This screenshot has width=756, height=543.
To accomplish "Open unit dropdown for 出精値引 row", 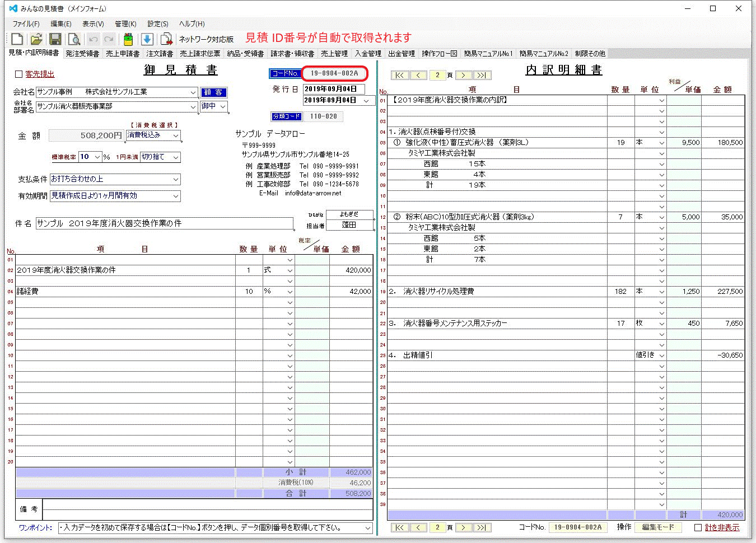I will 662,355.
